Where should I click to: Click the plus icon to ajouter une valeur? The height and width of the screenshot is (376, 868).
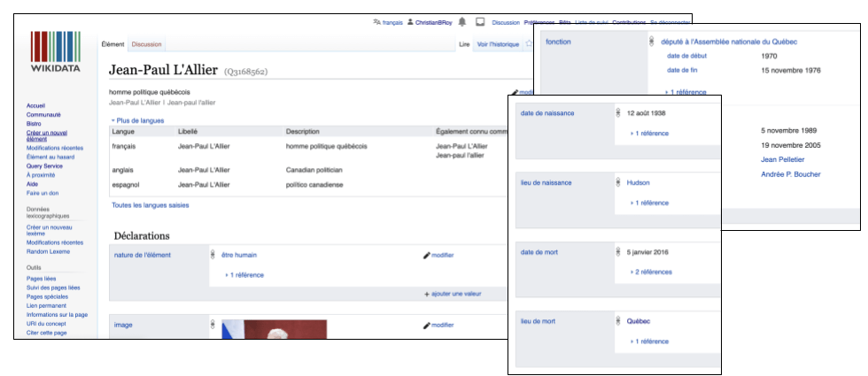coord(427,294)
